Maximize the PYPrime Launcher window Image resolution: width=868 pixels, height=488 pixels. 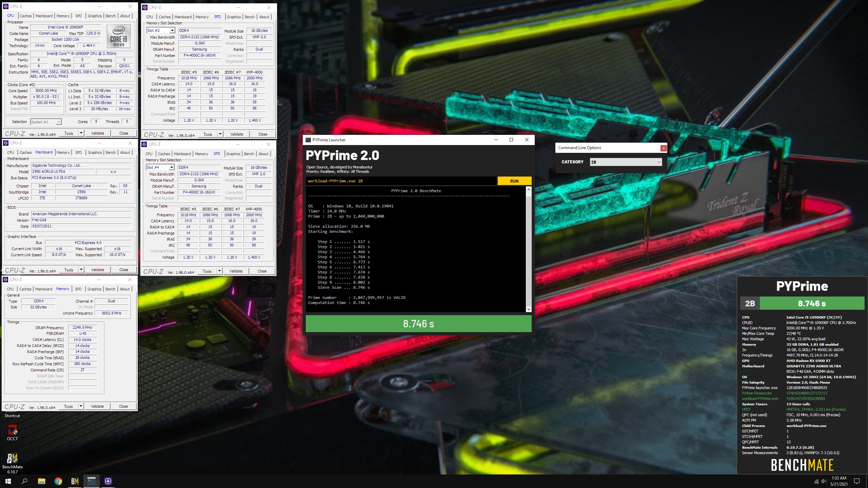tap(511, 140)
